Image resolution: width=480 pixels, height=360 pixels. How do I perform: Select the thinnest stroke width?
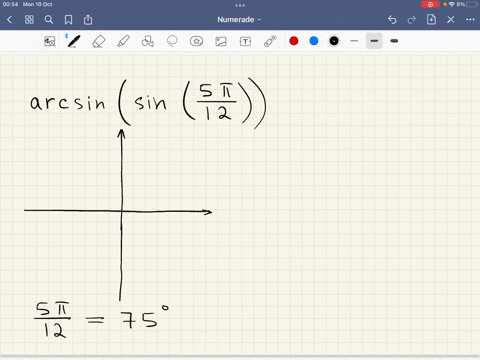(x=354, y=41)
